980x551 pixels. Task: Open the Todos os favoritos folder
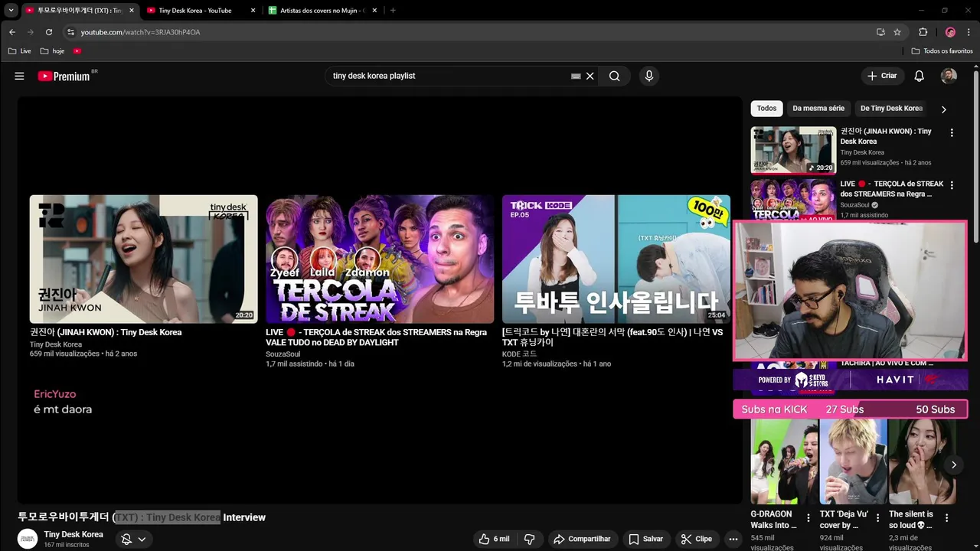(x=942, y=51)
